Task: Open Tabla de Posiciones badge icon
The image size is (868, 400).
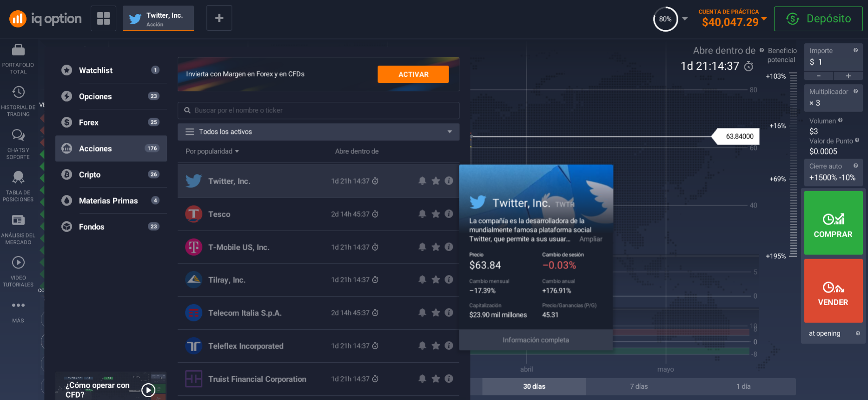Action: (x=18, y=177)
